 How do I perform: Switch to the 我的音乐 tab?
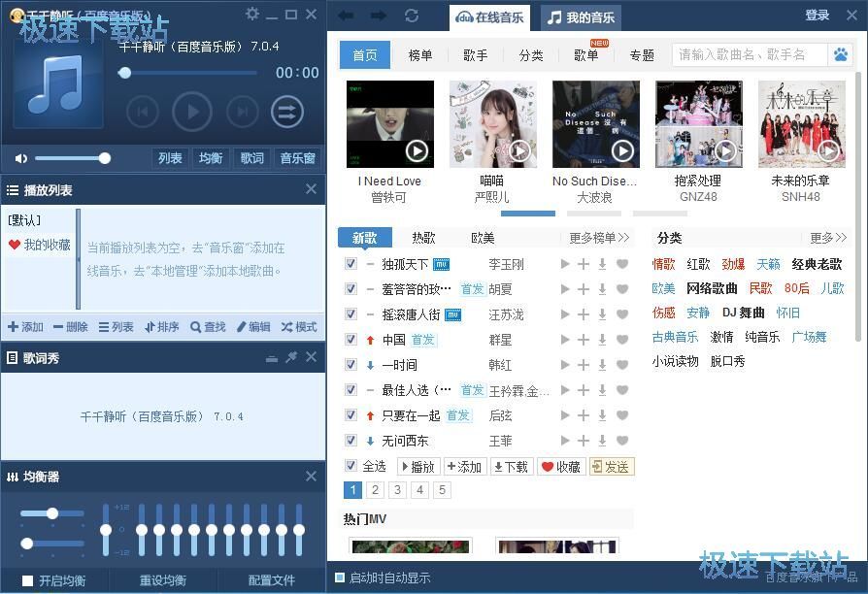581,17
